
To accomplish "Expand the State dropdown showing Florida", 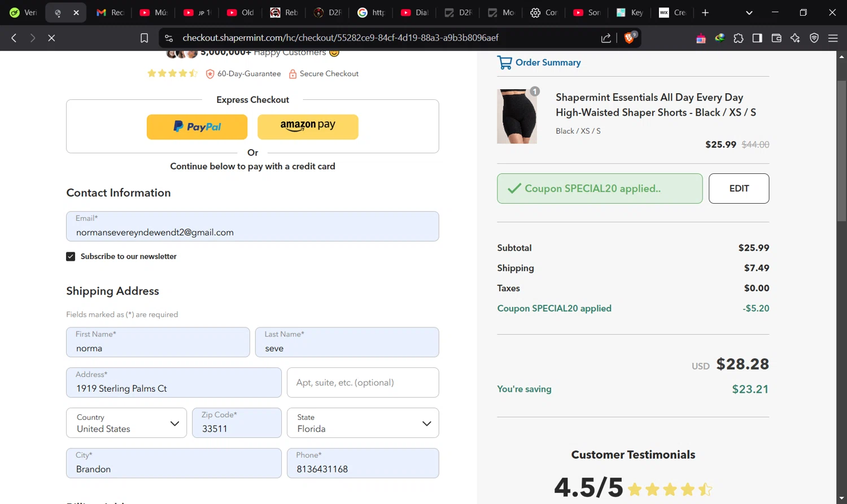I will [x=363, y=423].
